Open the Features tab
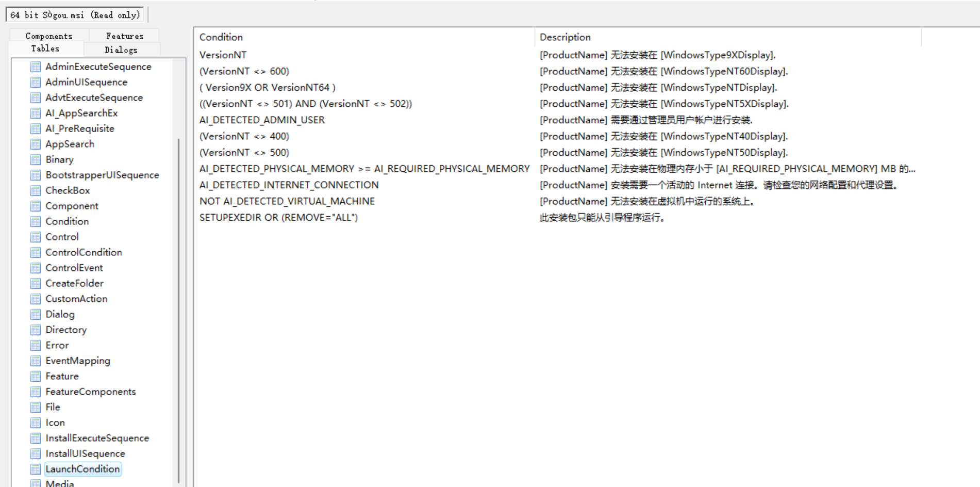The height and width of the screenshot is (487, 980). click(125, 36)
